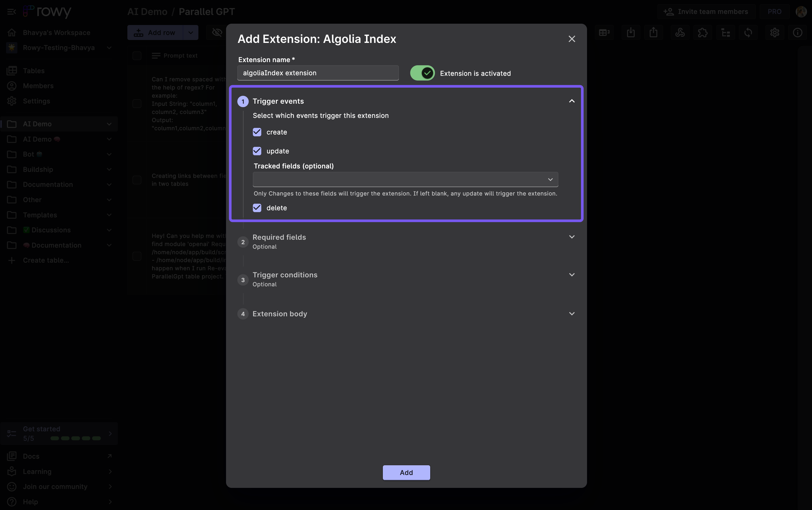Click the Tables sidebar icon

12,71
